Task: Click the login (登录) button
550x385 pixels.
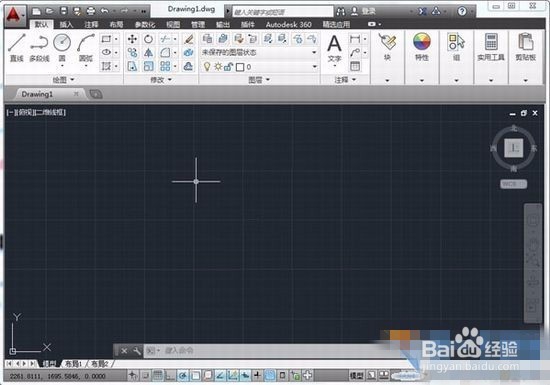Action: [x=363, y=12]
